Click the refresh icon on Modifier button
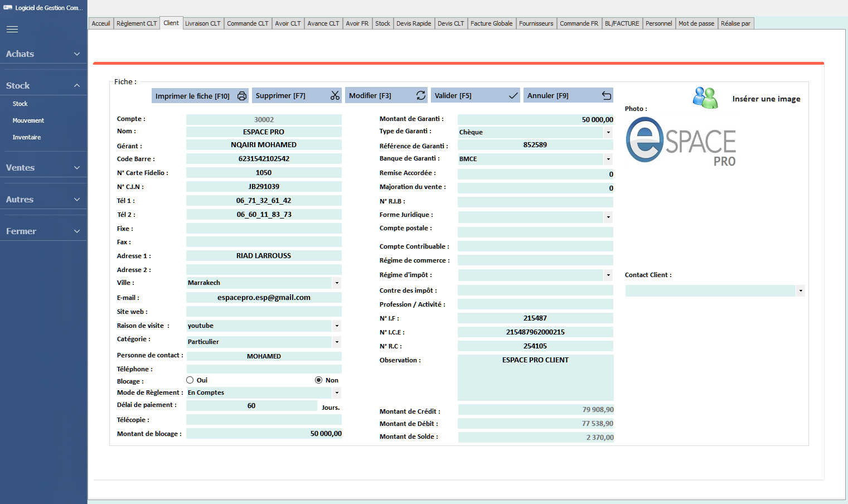The width and height of the screenshot is (848, 504). [421, 96]
